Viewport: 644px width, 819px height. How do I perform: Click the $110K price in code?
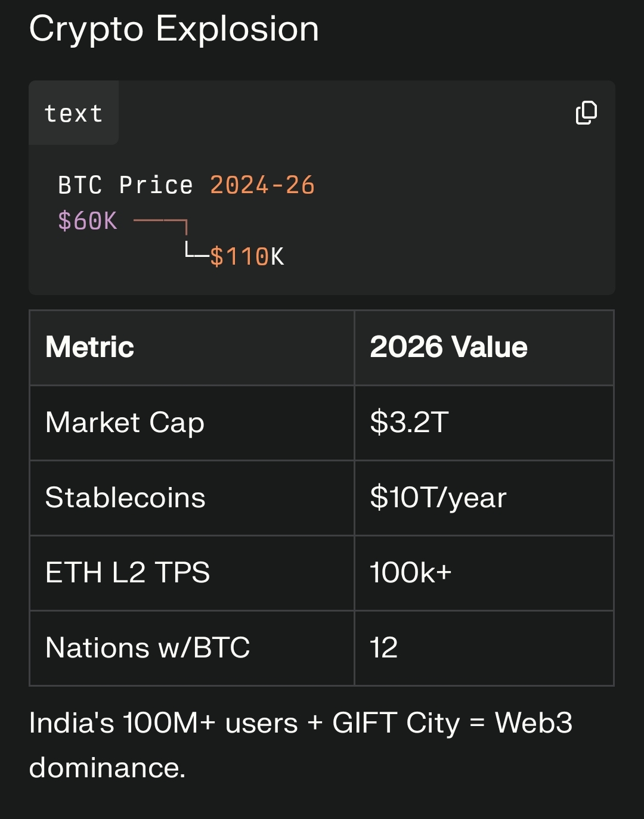pos(247,257)
